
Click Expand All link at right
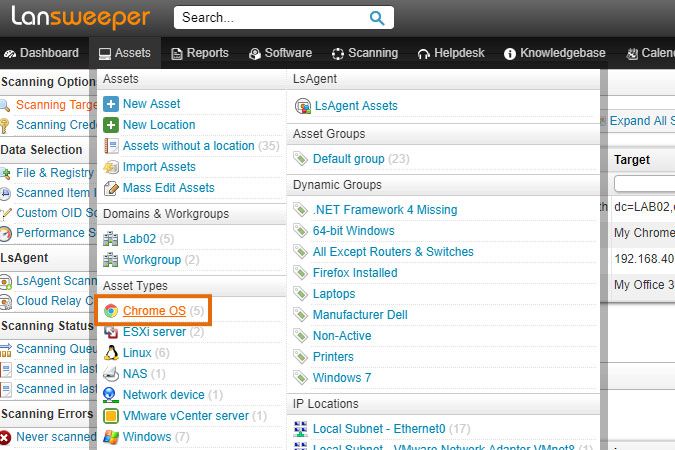pyautogui.click(x=642, y=121)
